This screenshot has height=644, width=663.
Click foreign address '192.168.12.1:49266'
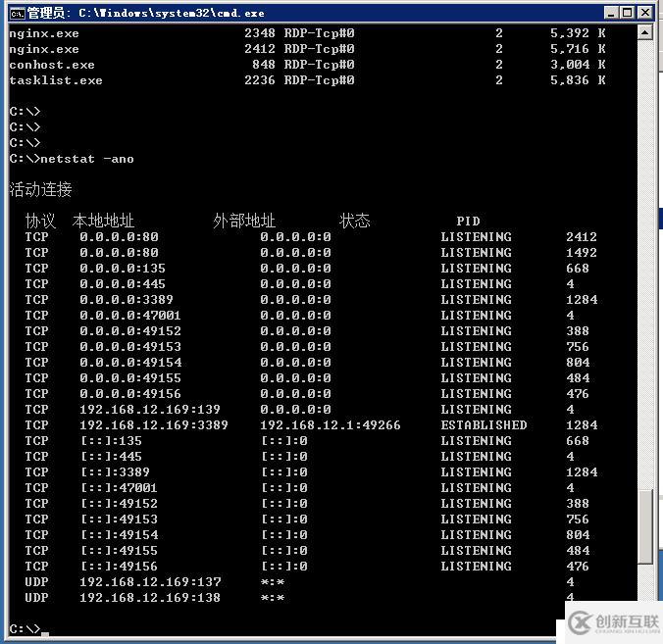point(331,424)
